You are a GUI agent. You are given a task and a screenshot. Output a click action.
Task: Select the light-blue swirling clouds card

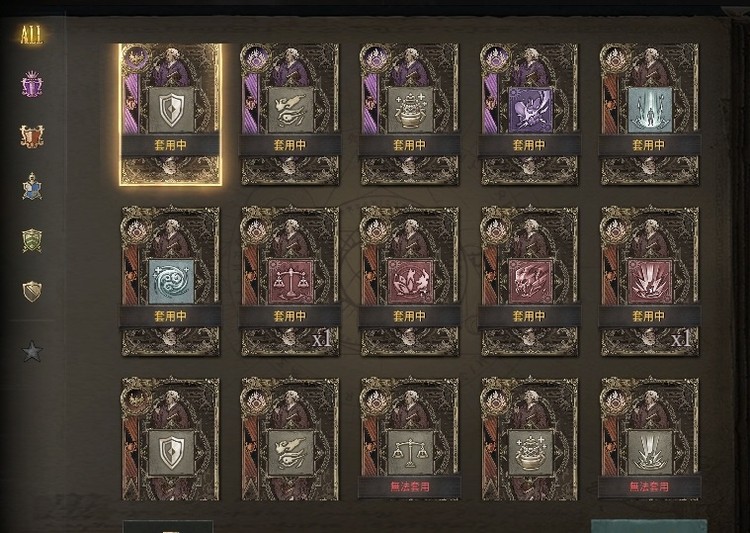click(x=170, y=281)
